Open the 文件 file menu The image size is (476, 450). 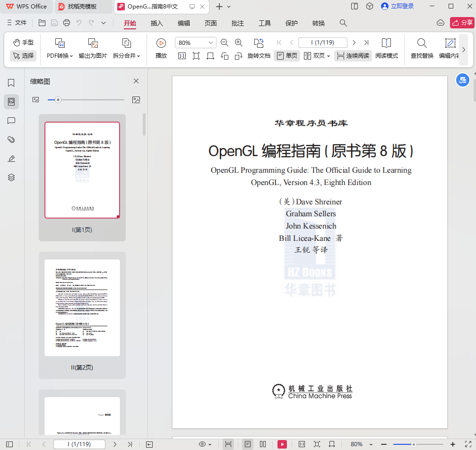(17, 23)
